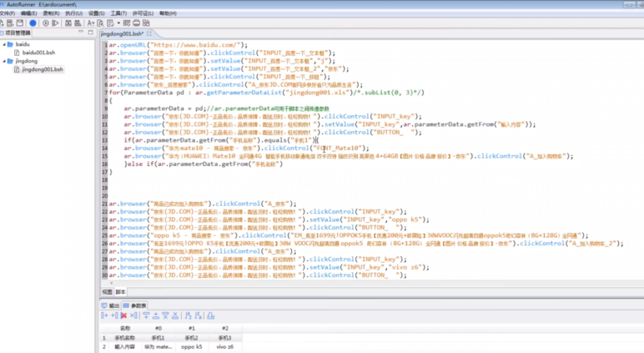Click the blue record button in toolbar
Screen dimensions: 644x353
click(x=33, y=23)
